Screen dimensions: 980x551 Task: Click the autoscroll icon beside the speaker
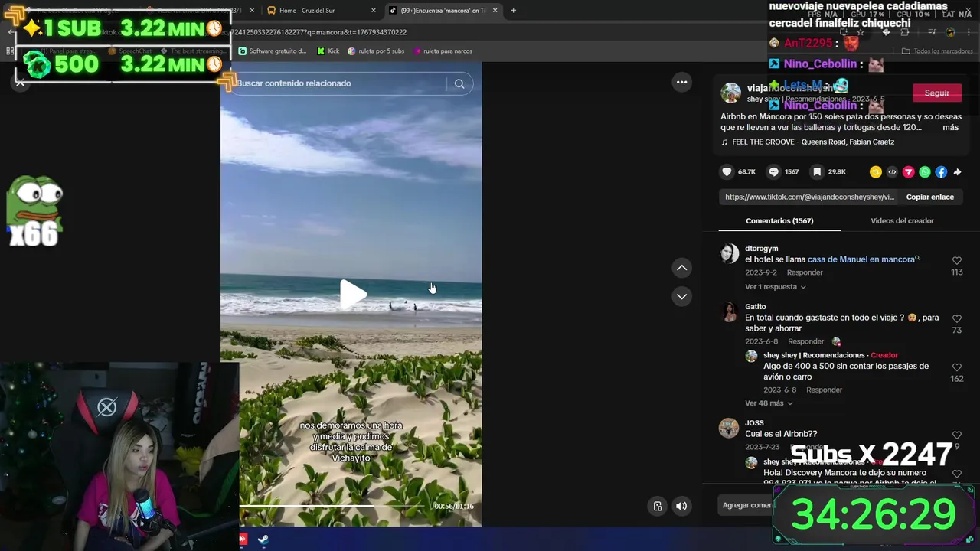pyautogui.click(x=658, y=506)
